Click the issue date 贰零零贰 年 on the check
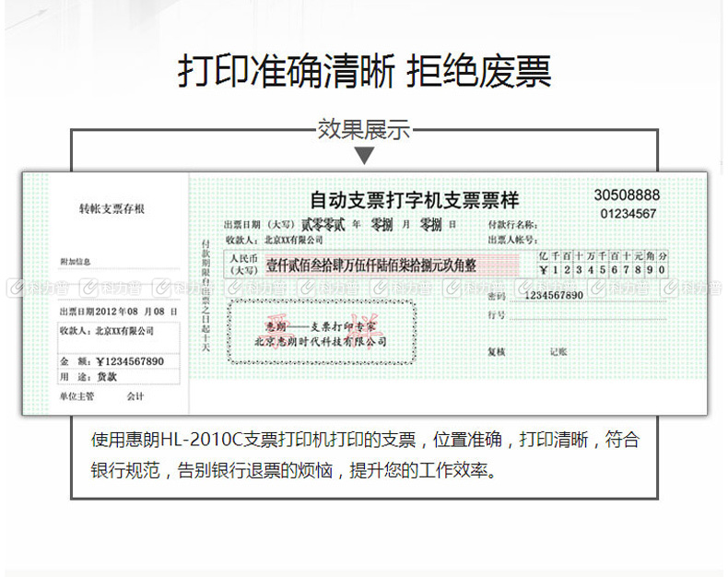 331,225
